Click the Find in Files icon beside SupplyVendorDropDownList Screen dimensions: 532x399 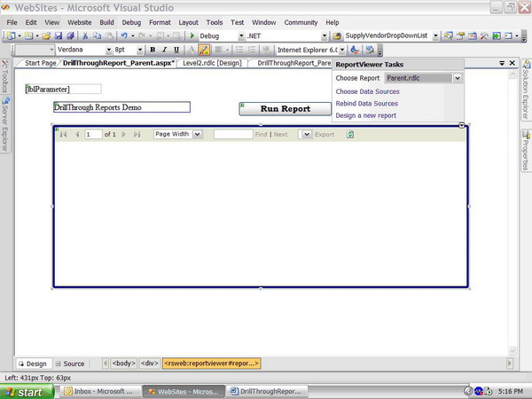(x=337, y=36)
